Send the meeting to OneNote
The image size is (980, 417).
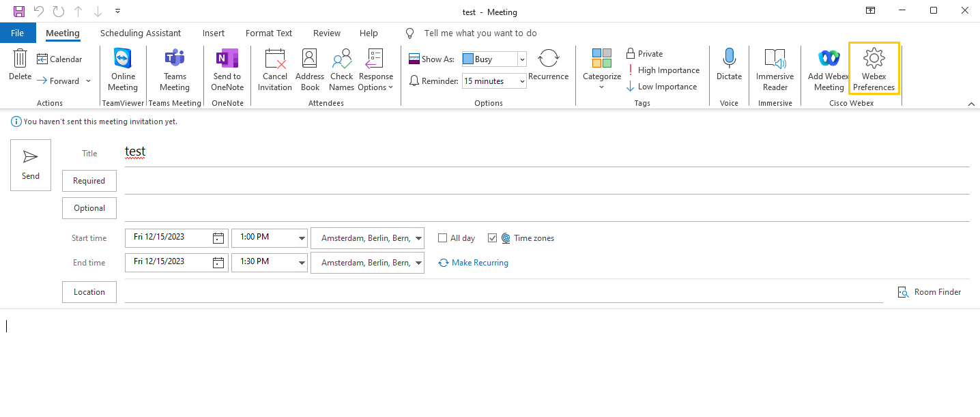pyautogui.click(x=227, y=59)
